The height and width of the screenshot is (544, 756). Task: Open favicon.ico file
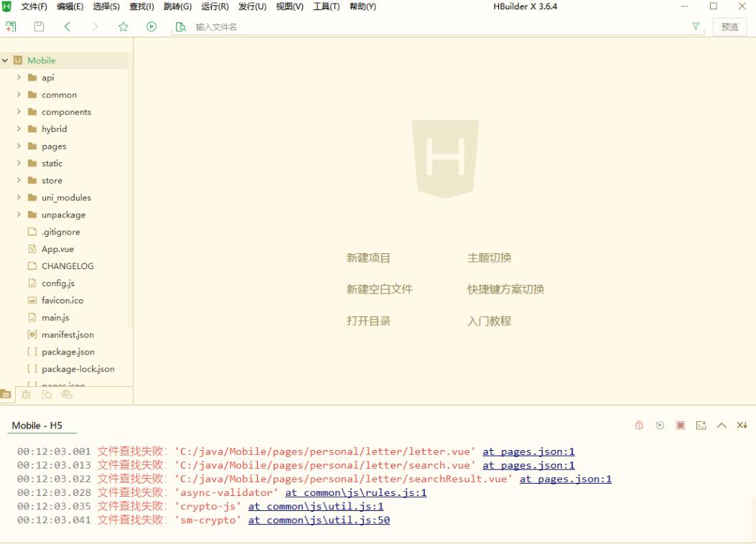[62, 300]
